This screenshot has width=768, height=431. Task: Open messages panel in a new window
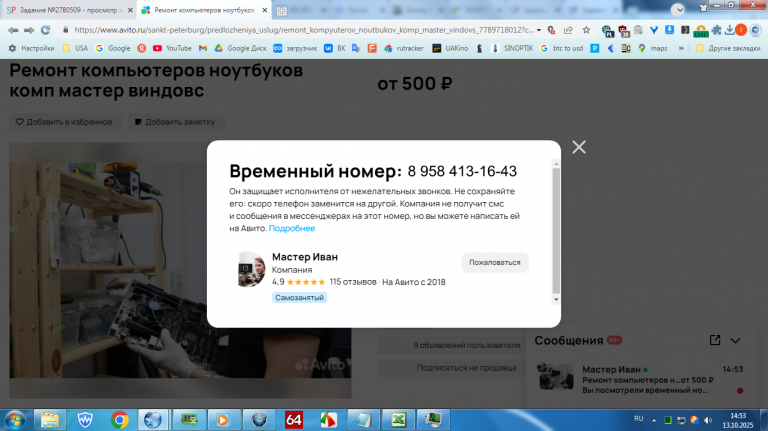715,340
